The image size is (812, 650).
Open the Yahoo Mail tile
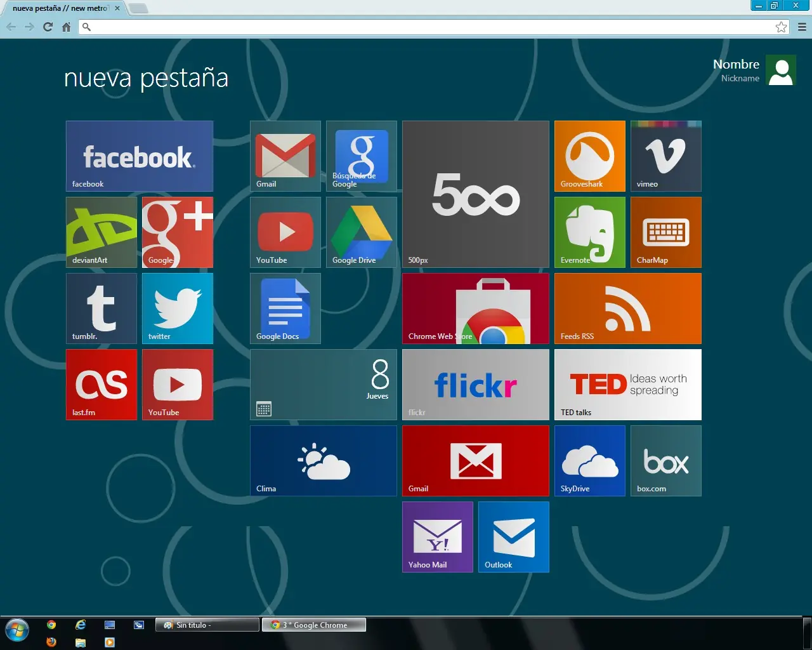point(438,537)
